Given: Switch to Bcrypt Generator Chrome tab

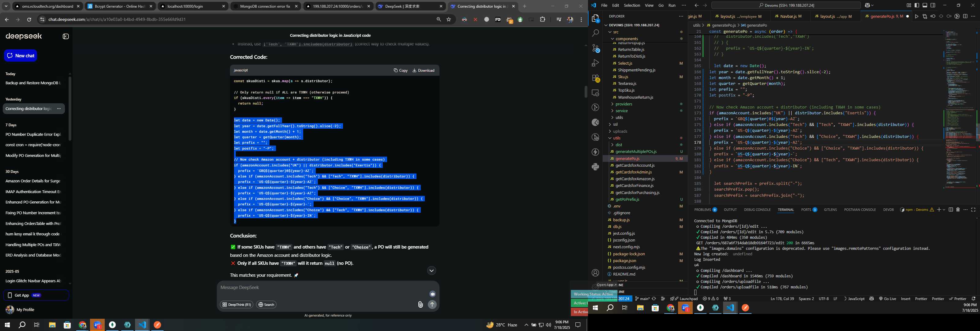Looking at the screenshot, I should click(x=119, y=6).
